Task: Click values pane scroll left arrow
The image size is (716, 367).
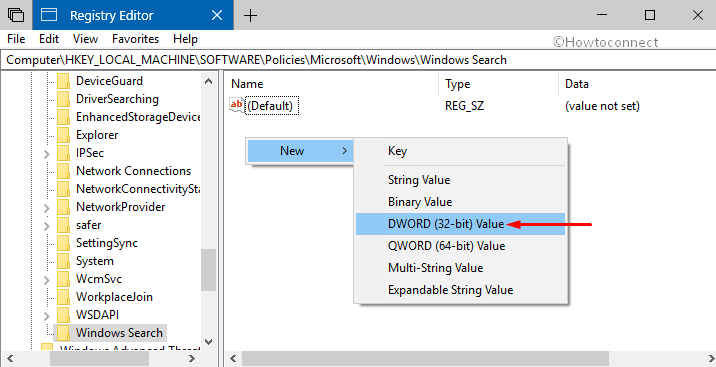Action: 233,358
